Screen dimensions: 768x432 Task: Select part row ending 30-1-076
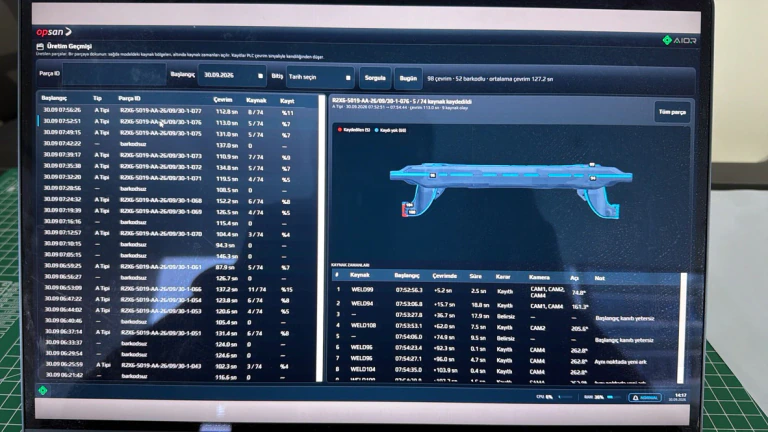tap(179, 123)
